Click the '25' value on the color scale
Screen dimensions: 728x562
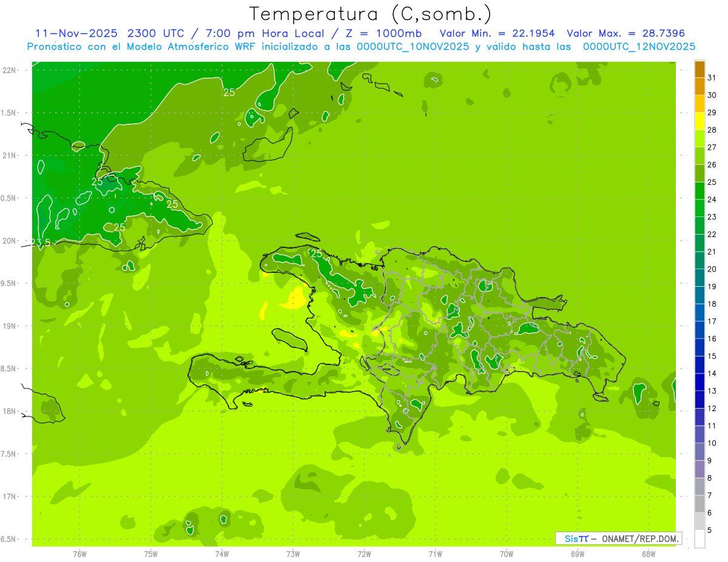[x=712, y=182]
